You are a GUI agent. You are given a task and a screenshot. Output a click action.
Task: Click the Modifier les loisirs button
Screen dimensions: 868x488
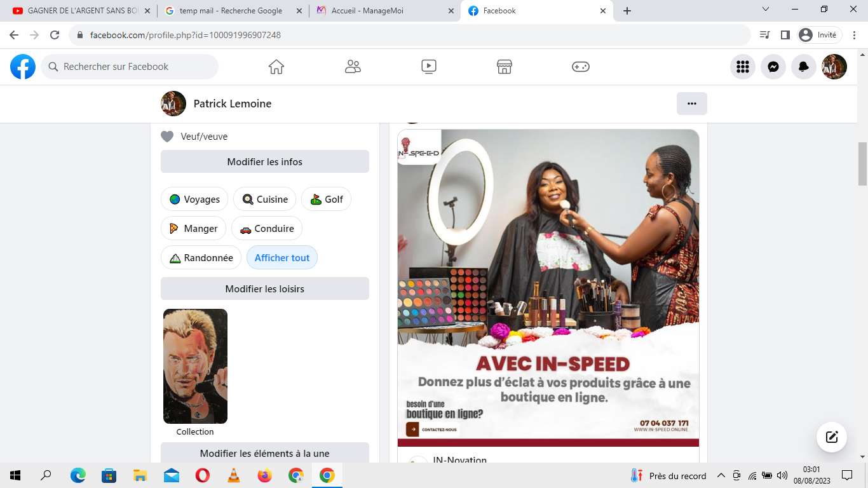[264, 288]
